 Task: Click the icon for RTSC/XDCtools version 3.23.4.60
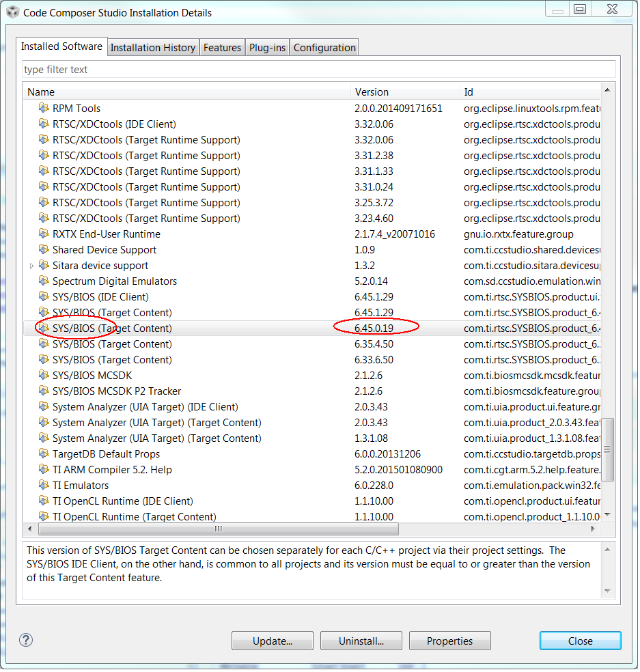click(44, 218)
